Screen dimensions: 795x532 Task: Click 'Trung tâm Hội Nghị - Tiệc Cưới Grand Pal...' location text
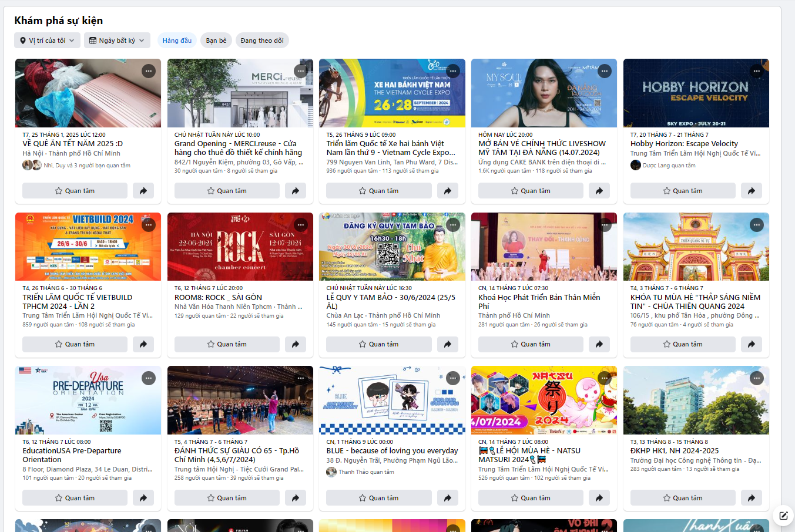coord(239,469)
